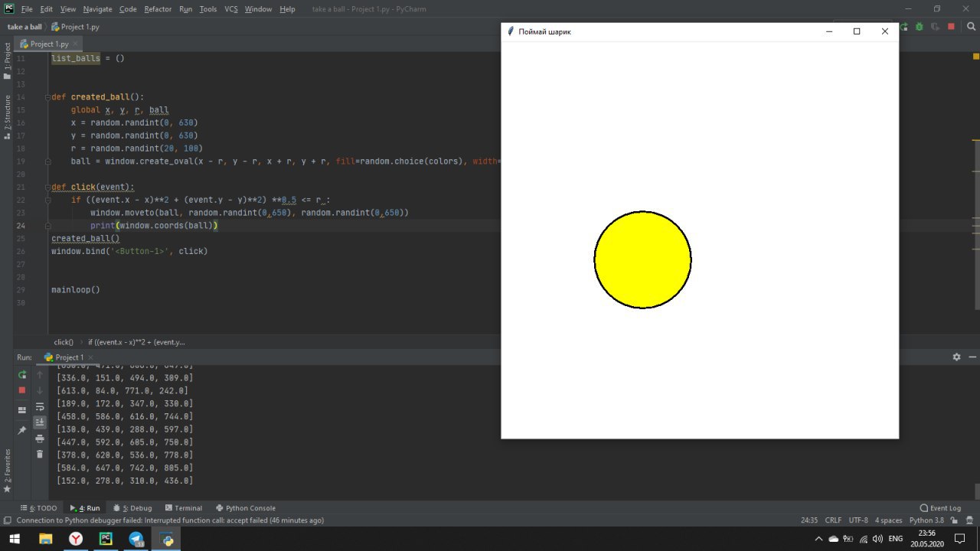Screen dimensions: 980x551
Task: Clear all console output with trash icon
Action: click(40, 454)
